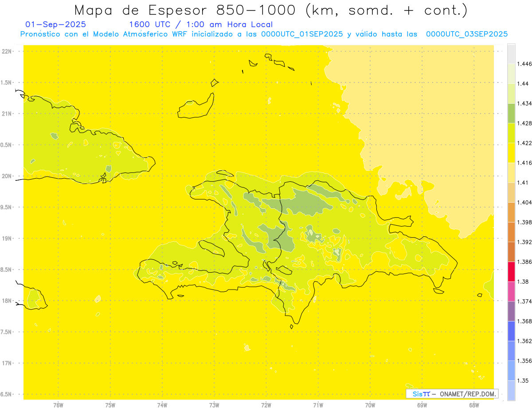Select the green 1.428–1.434 color bar segment
The image size is (532, 411).
click(x=511, y=113)
